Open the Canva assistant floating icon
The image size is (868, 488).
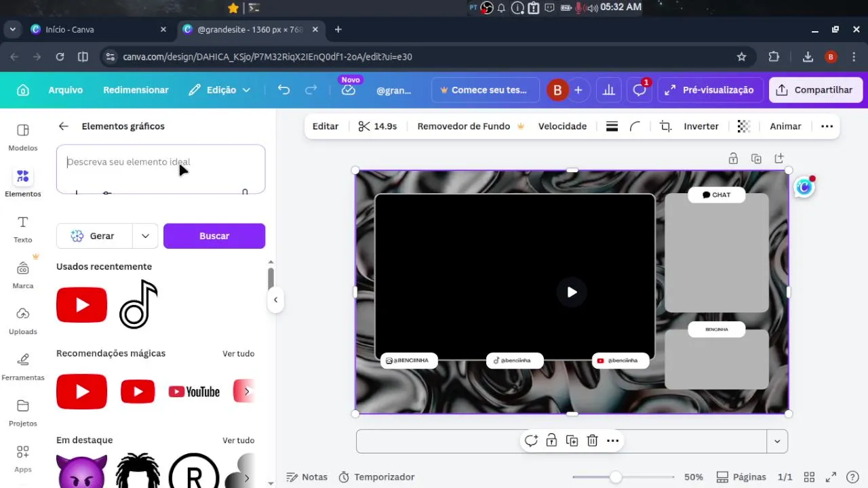(804, 187)
